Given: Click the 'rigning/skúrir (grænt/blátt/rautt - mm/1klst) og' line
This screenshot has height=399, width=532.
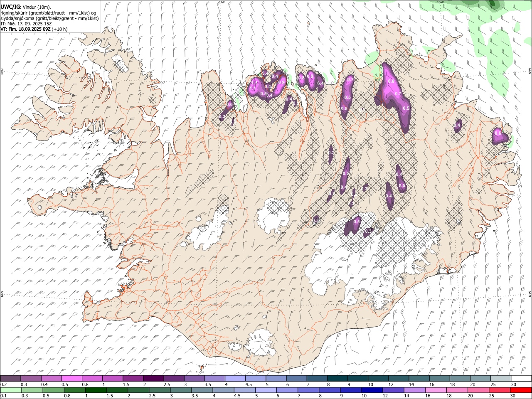Looking at the screenshot, I should point(48,13).
